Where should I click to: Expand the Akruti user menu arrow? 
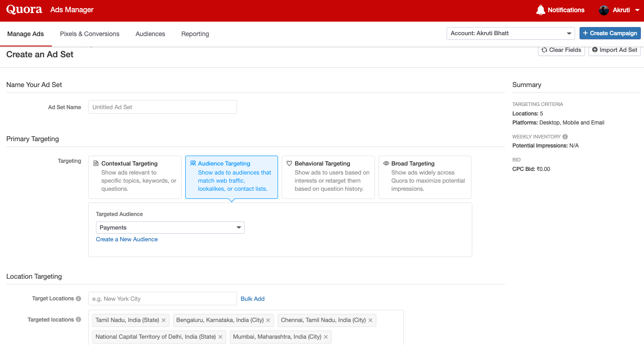click(637, 10)
